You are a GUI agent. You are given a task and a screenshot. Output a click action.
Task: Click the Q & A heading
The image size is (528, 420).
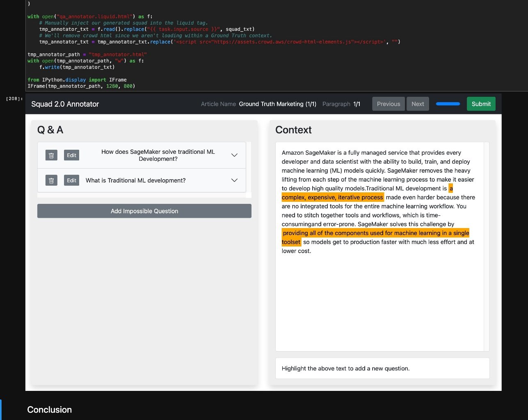click(x=50, y=130)
